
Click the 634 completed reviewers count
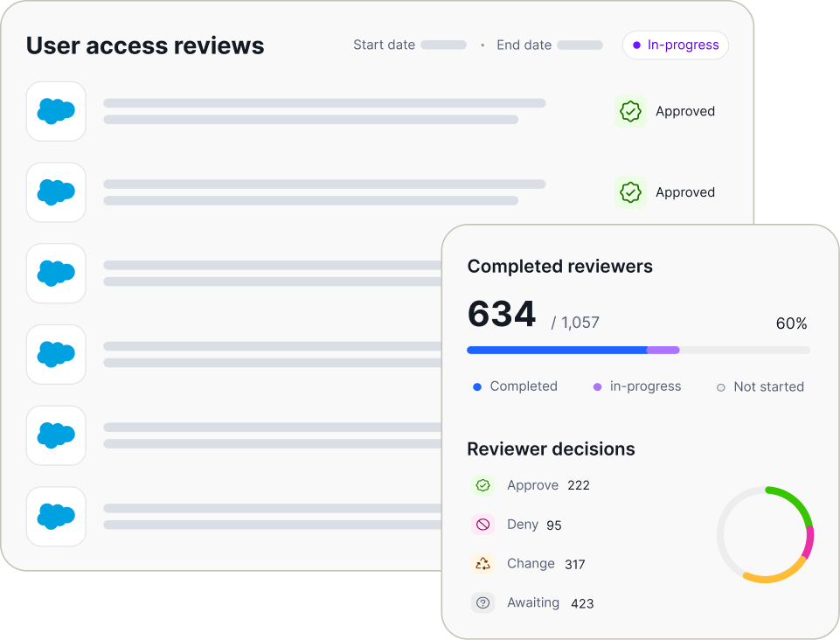pyautogui.click(x=502, y=314)
